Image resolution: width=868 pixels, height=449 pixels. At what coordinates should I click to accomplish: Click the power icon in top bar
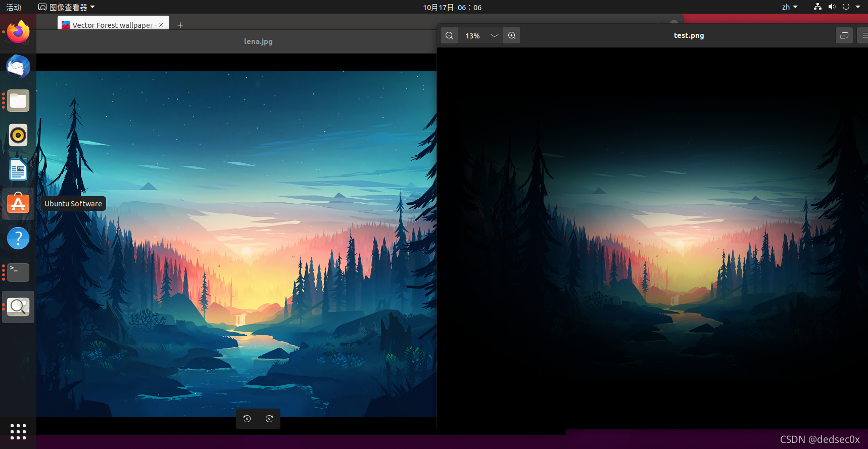846,7
